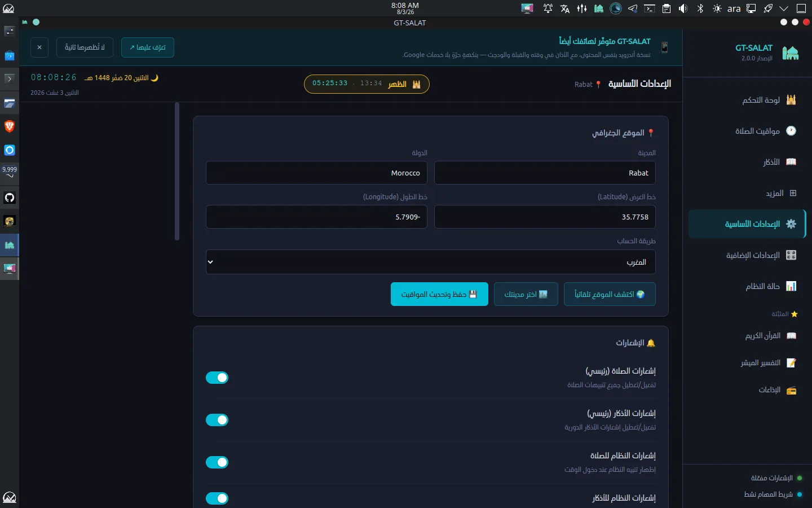Edit the Latitude field 35.7758

545,217
